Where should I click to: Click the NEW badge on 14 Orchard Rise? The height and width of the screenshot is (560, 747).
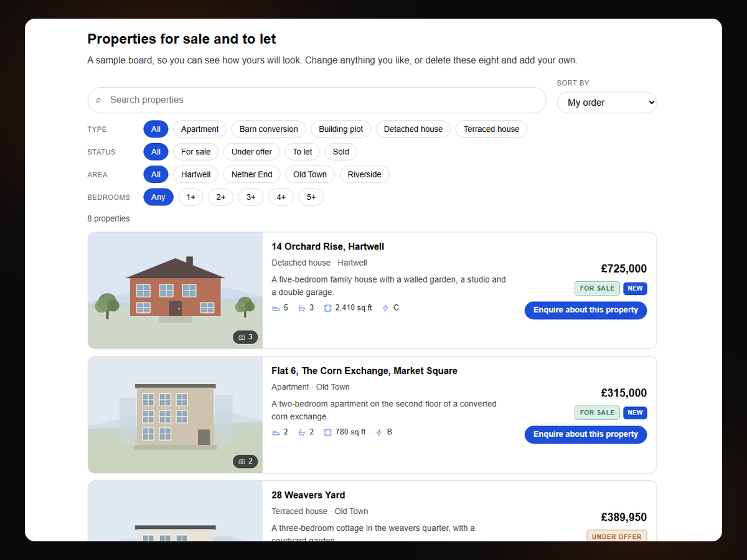point(635,288)
